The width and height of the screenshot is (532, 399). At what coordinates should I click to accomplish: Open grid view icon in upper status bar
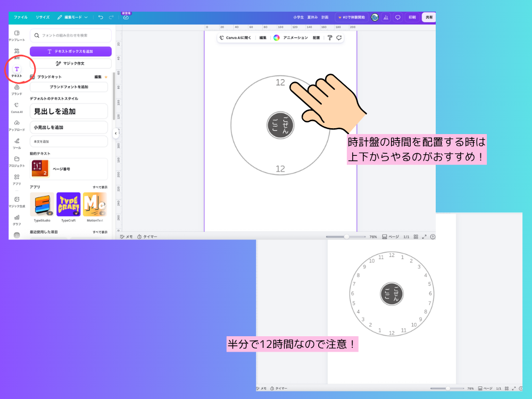click(415, 237)
